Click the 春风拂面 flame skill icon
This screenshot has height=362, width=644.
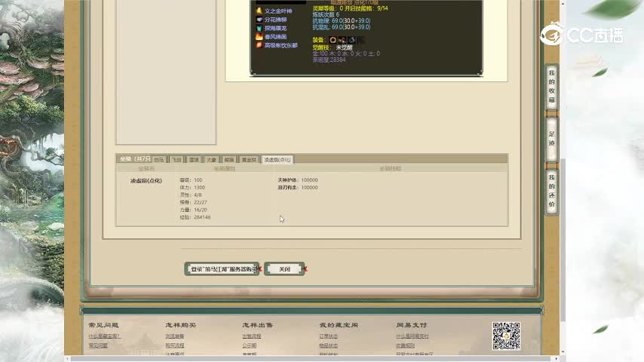(x=259, y=36)
